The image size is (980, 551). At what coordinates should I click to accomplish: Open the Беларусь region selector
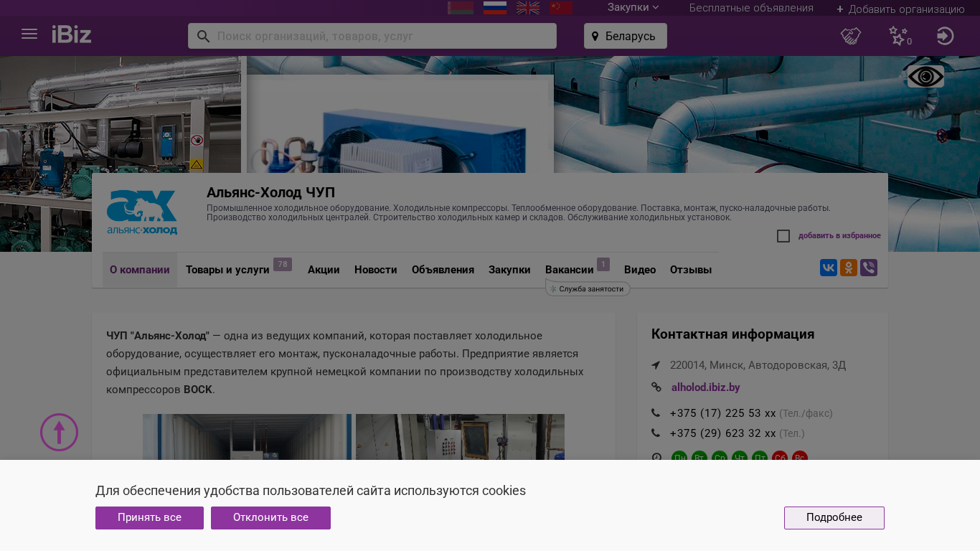coord(626,36)
